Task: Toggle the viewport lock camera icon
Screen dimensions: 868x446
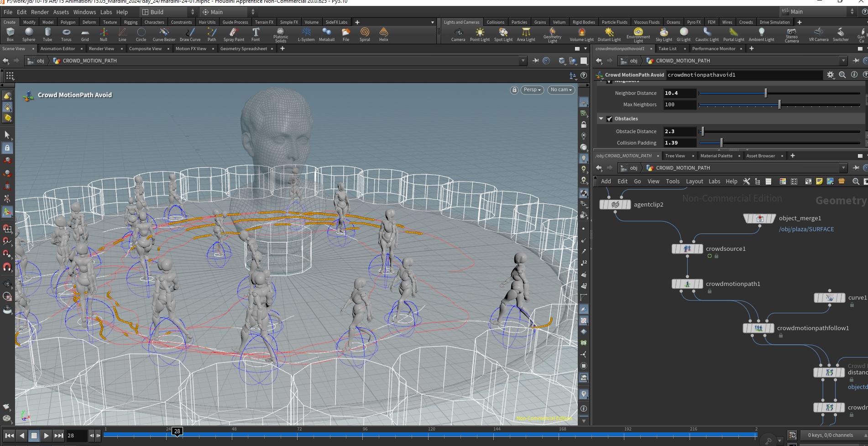Action: [x=514, y=90]
